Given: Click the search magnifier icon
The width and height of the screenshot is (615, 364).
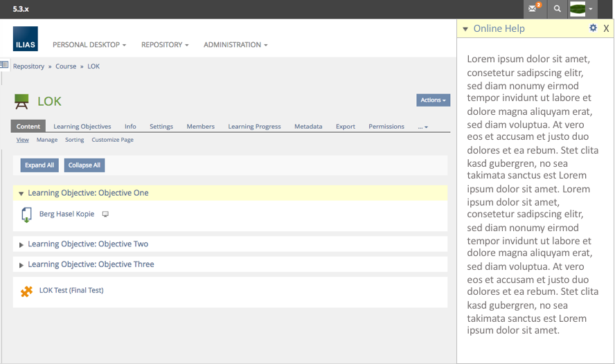Looking at the screenshot, I should point(558,9).
